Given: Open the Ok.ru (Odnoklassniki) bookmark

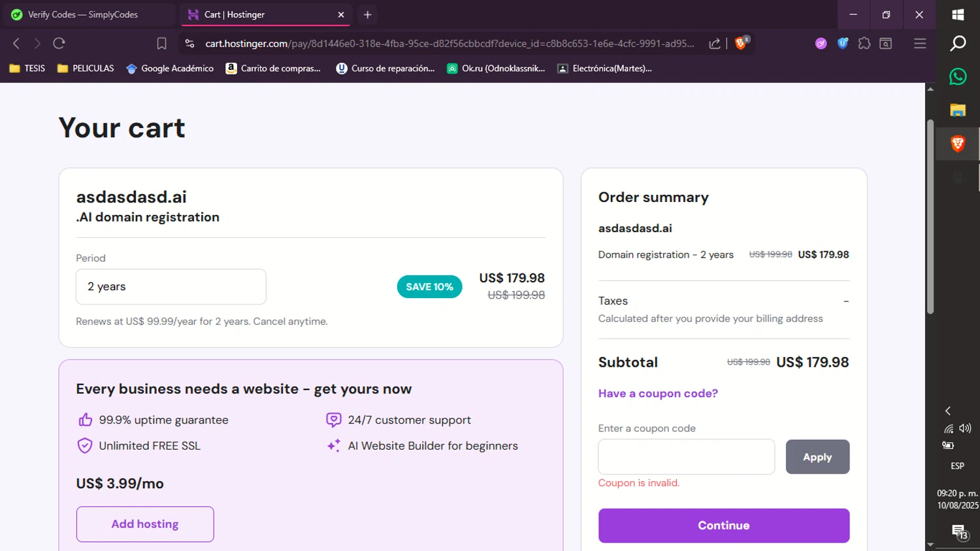Looking at the screenshot, I should click(496, 68).
